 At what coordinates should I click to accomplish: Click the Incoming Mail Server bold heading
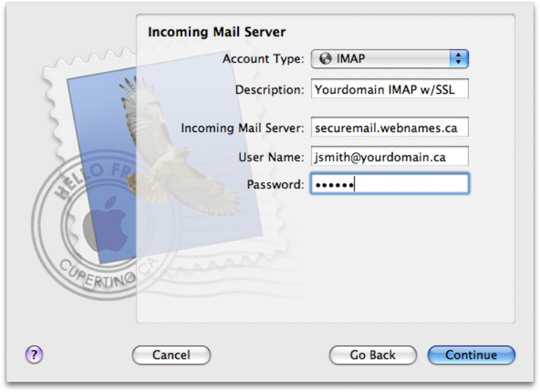click(x=217, y=32)
